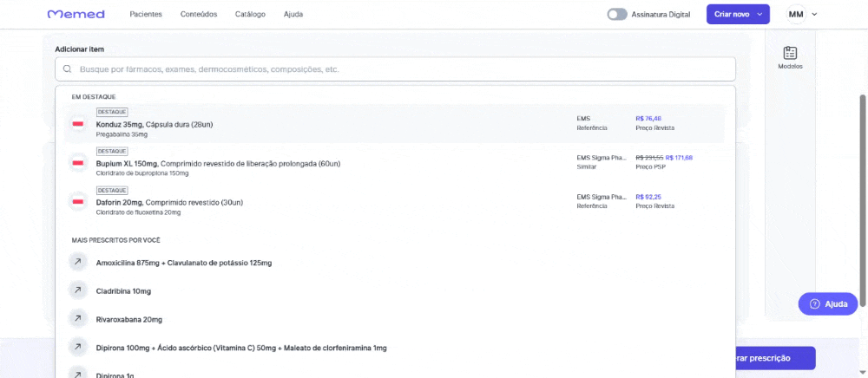Expand the account chevron next to MM

point(814,15)
